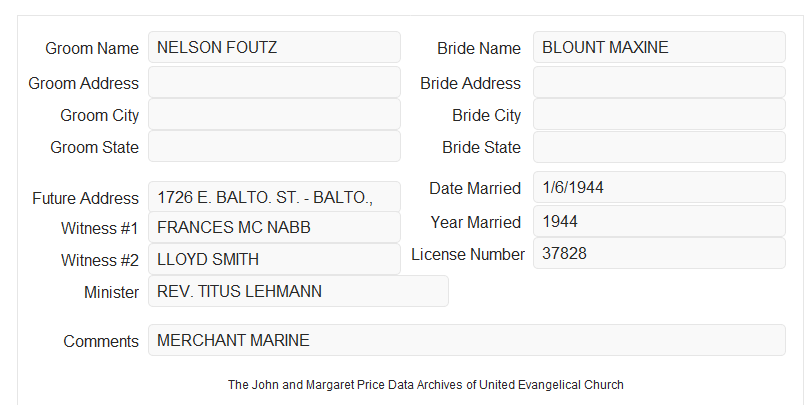Click the empty Bride City input
The height and width of the screenshot is (405, 805).
tap(659, 114)
